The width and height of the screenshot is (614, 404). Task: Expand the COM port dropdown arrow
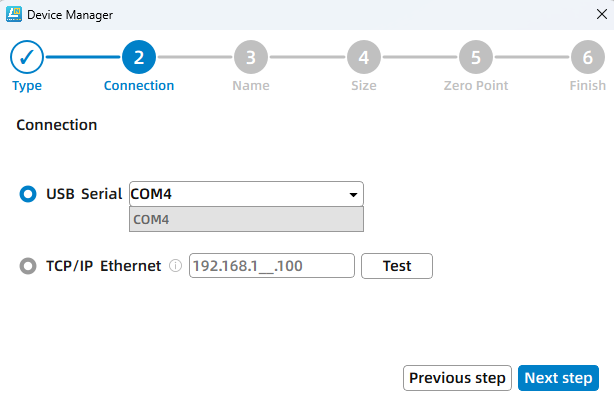click(x=353, y=195)
